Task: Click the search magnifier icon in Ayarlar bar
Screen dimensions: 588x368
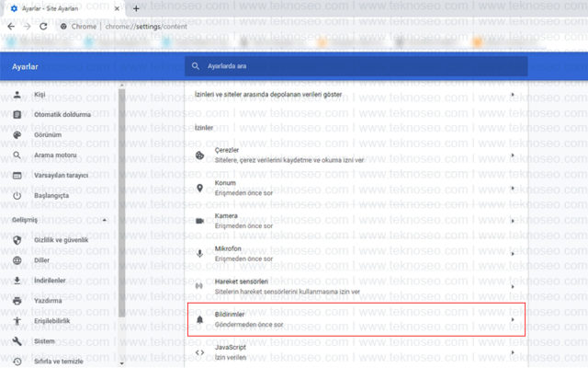Action: tap(196, 66)
